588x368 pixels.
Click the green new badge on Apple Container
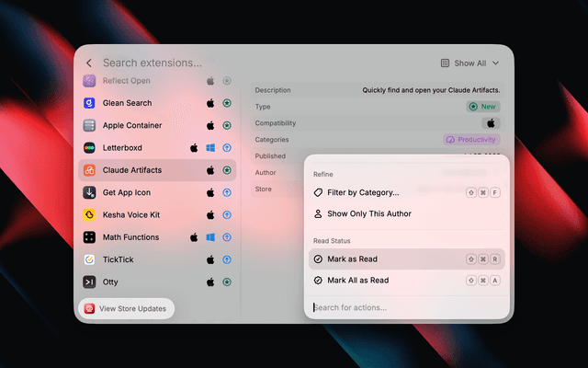coord(227,125)
